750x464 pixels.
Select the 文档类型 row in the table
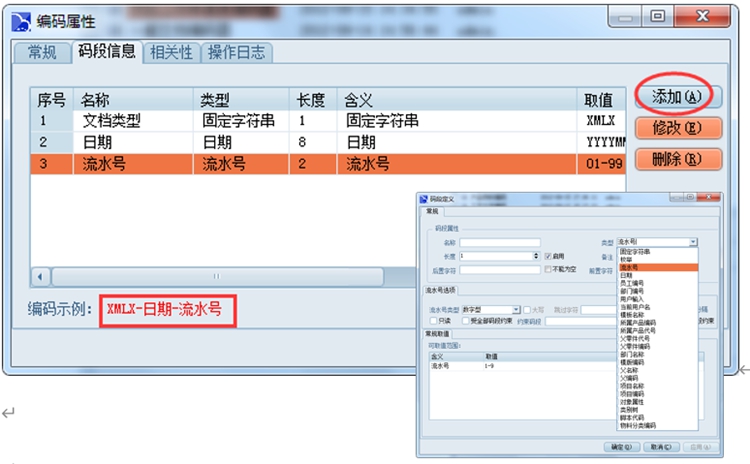click(x=112, y=120)
